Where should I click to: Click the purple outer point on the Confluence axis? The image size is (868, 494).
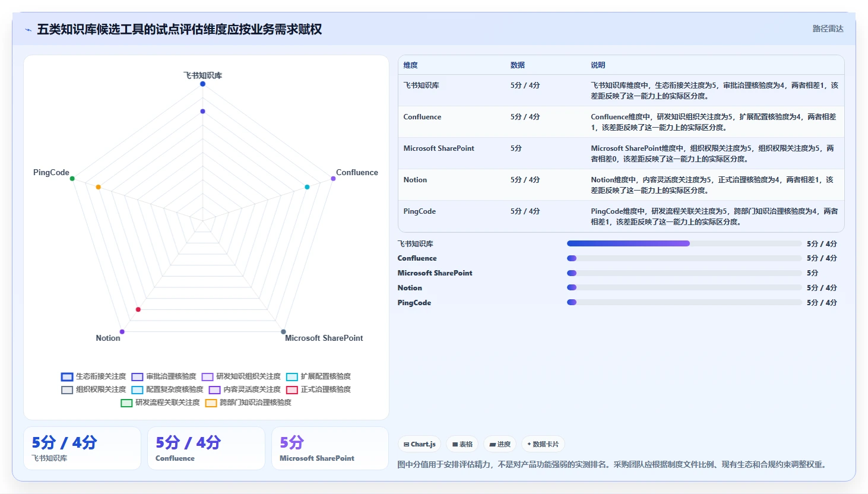click(333, 179)
